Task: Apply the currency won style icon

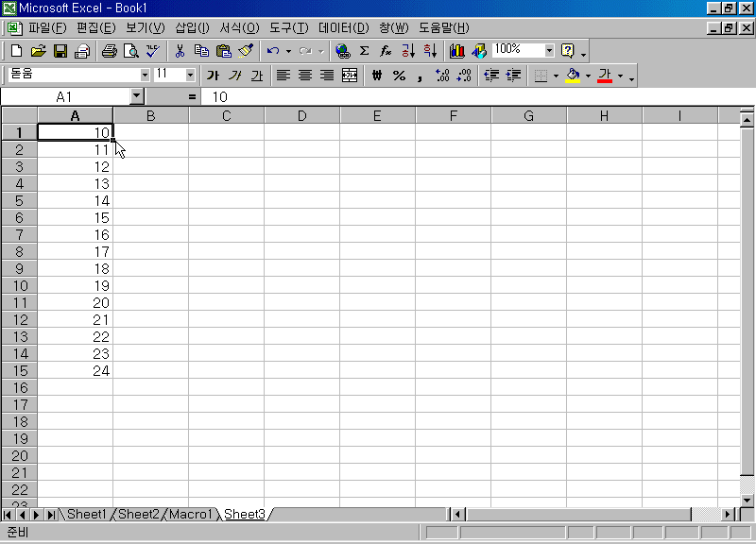Action: [377, 76]
